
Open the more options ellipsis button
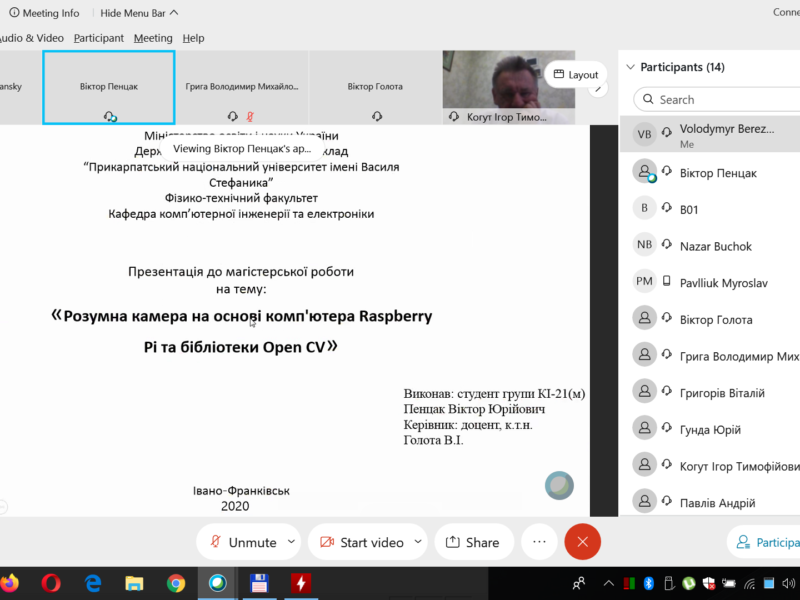point(539,541)
